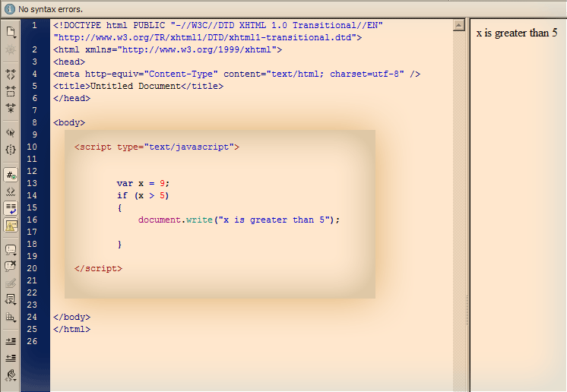Click line number 13 in the gutter
567x392 pixels.
coord(32,183)
